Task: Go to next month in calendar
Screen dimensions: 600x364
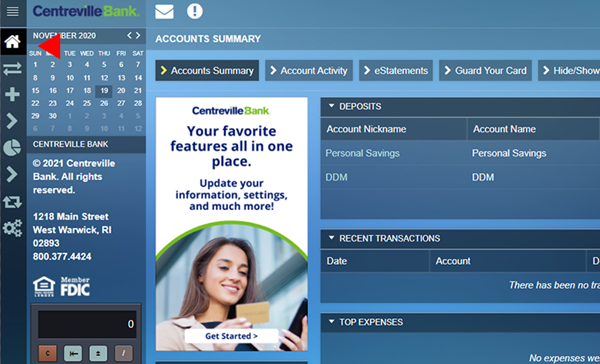Action: click(138, 36)
